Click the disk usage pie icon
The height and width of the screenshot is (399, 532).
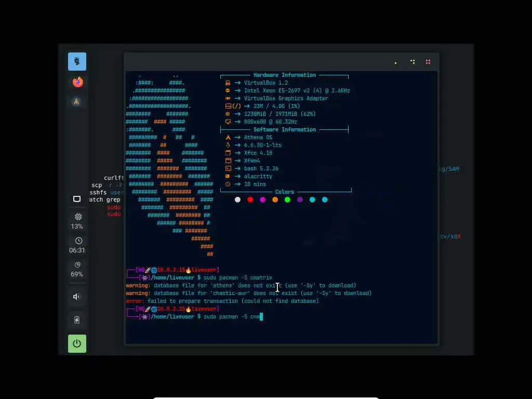[78, 264]
